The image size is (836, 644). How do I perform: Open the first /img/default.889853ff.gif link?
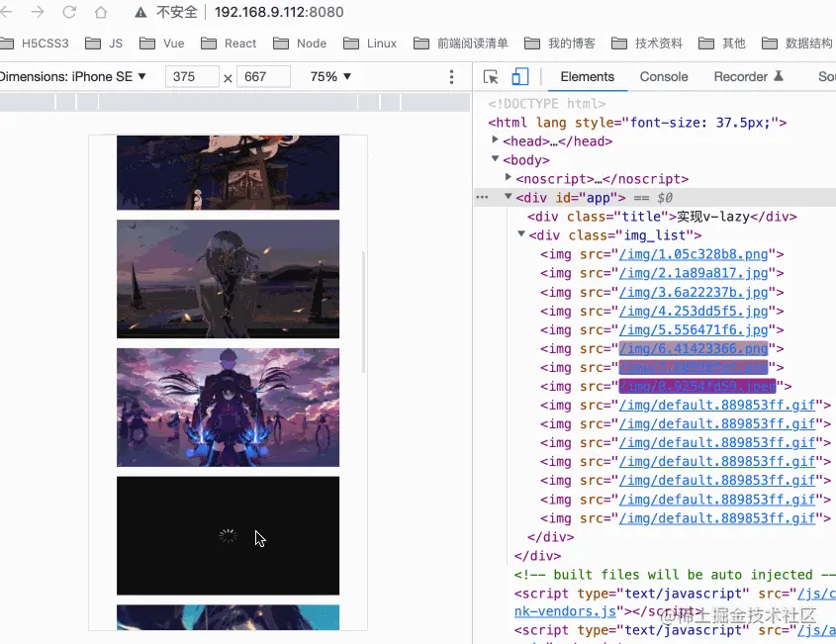pyautogui.click(x=717, y=406)
